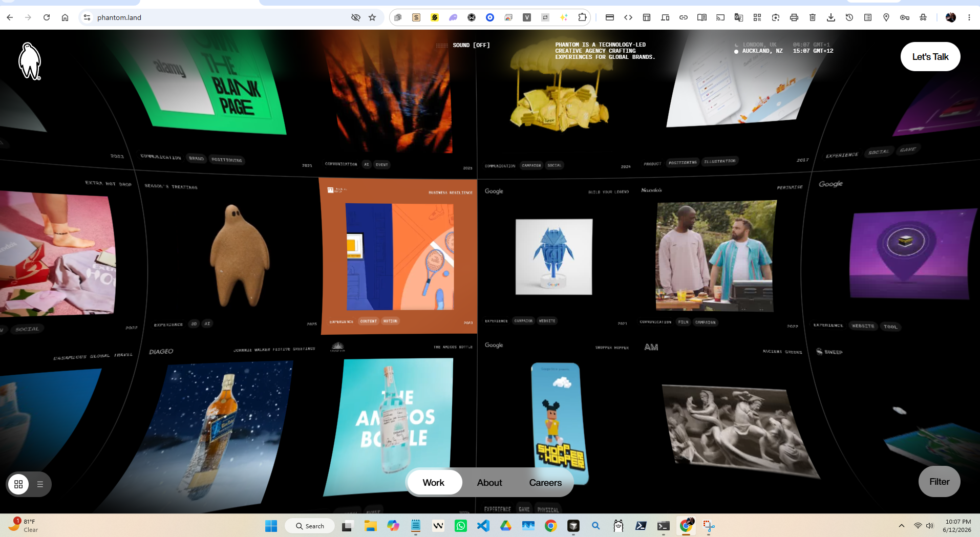980x537 pixels.
Task: Open the Johnnie Walker bottle project thumbnail
Action: pos(218,435)
